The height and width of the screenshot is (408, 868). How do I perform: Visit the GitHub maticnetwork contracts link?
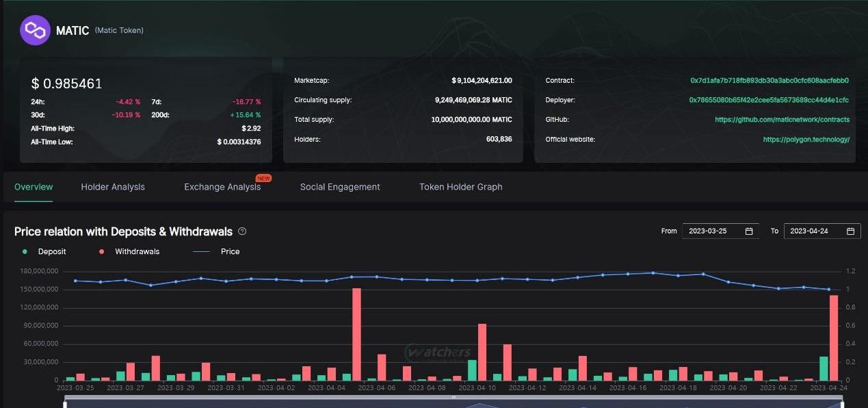click(x=782, y=120)
